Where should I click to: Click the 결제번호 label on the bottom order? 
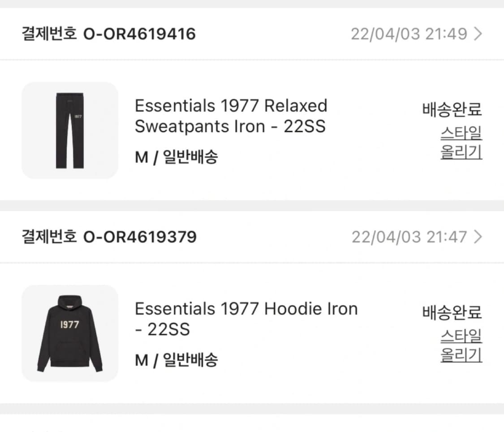[x=48, y=237]
